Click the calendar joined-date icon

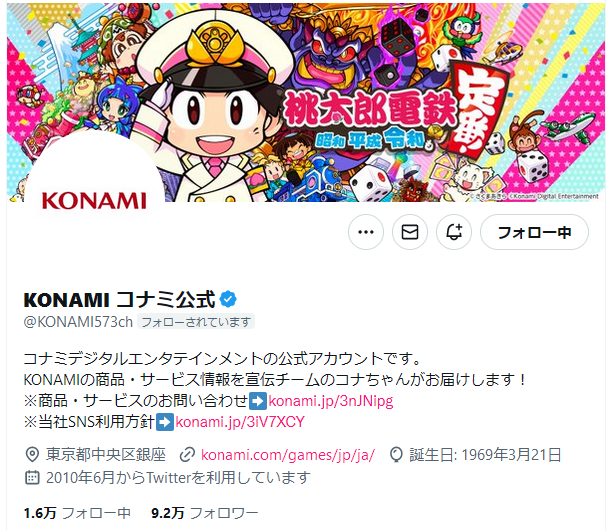click(32, 477)
